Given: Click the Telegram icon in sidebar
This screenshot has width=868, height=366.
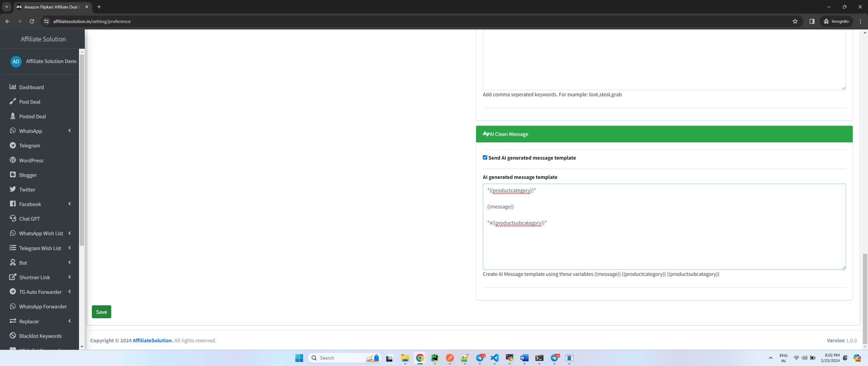Looking at the screenshot, I should click(x=13, y=145).
